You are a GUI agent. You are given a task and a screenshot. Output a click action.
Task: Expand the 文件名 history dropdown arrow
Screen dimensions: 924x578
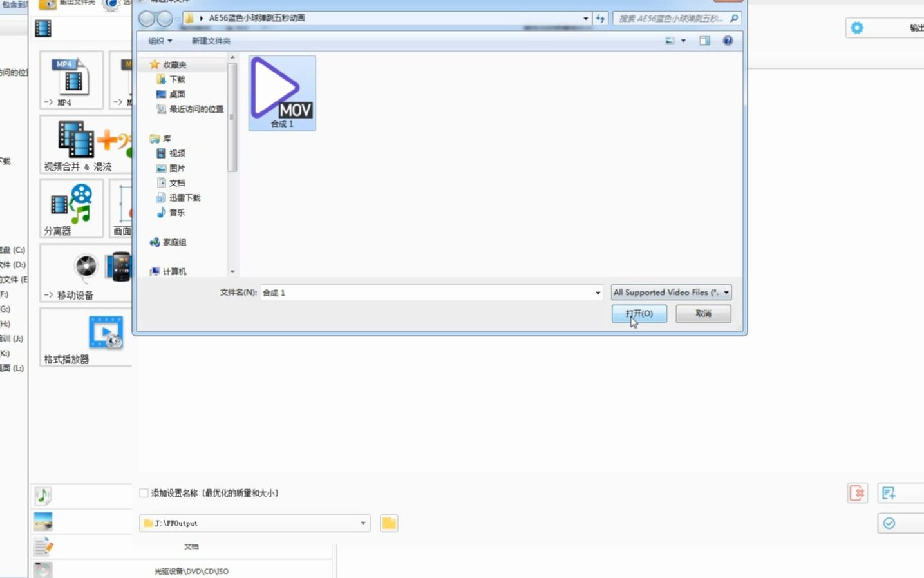(x=598, y=293)
